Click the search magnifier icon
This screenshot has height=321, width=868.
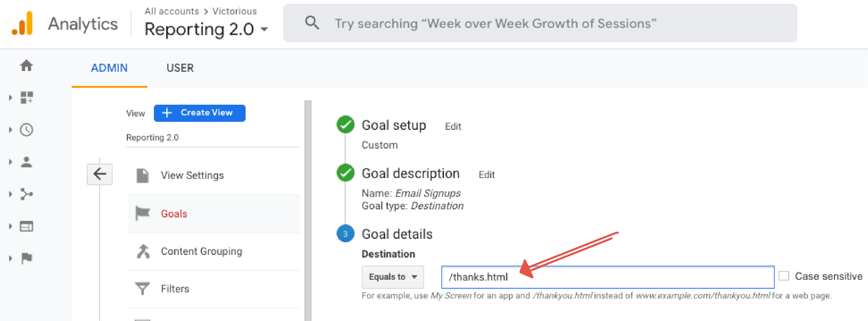point(312,23)
